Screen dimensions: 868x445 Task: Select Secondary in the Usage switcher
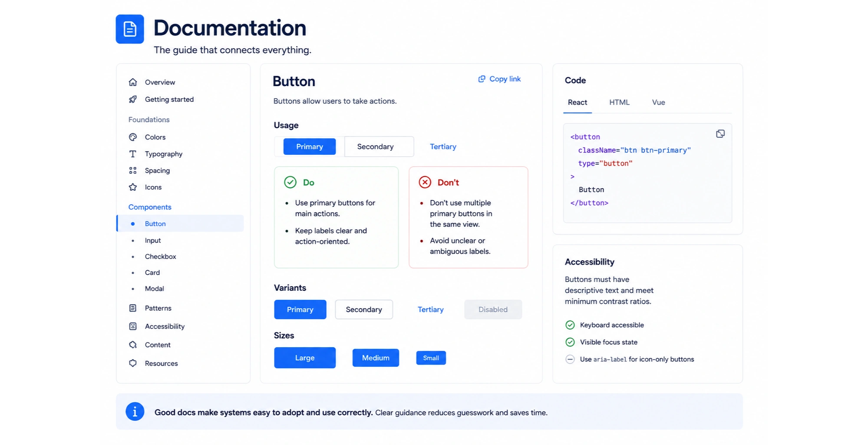click(379, 146)
